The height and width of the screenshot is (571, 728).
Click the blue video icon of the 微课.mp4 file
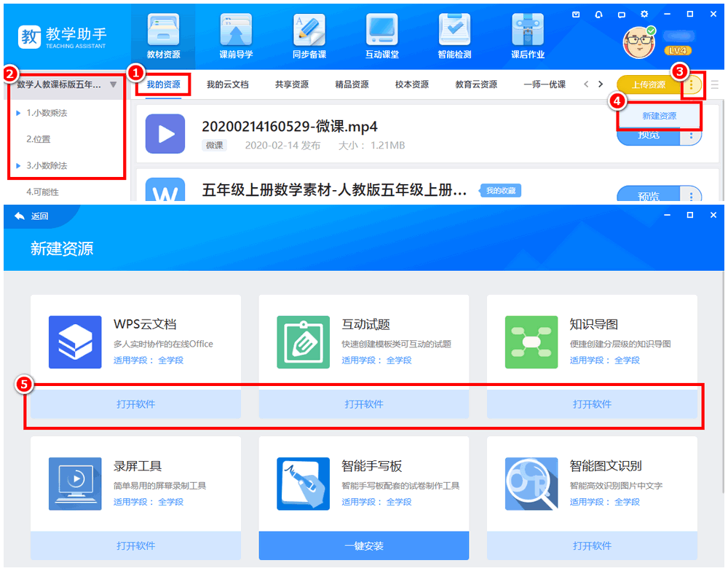165,134
